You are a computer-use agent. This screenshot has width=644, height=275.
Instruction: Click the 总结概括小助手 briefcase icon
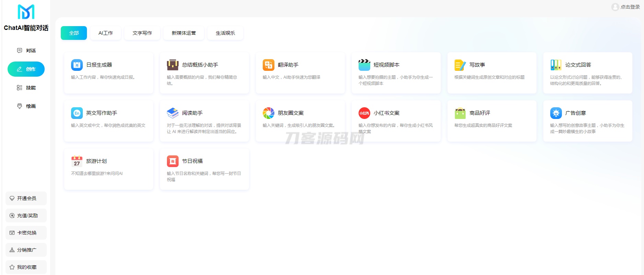pos(172,65)
